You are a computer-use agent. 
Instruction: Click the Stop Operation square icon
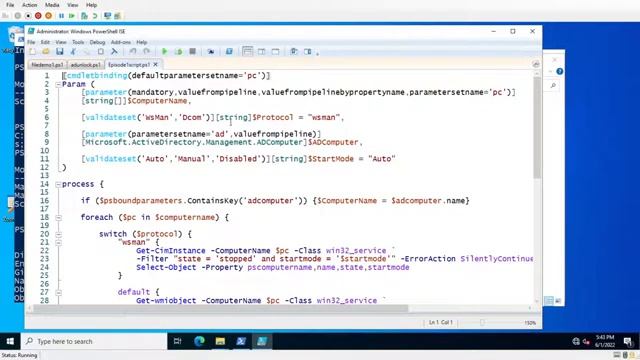tap(192, 51)
